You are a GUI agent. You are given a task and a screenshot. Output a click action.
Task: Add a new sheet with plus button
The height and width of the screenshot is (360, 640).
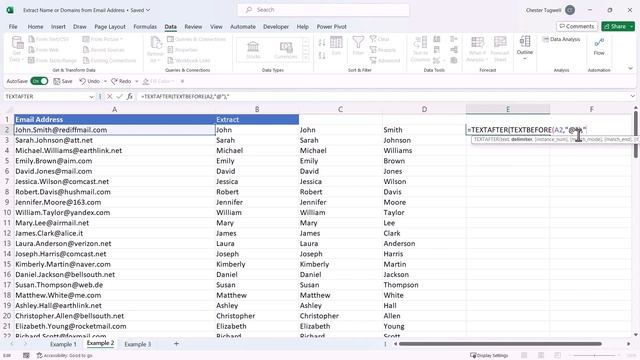coord(176,344)
